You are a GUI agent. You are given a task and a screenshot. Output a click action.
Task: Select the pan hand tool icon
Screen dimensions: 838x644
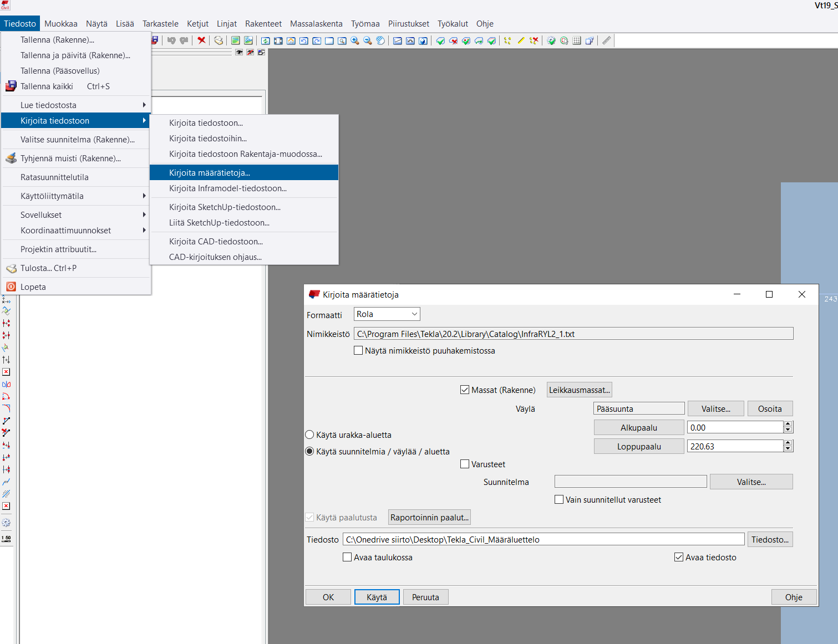point(380,40)
